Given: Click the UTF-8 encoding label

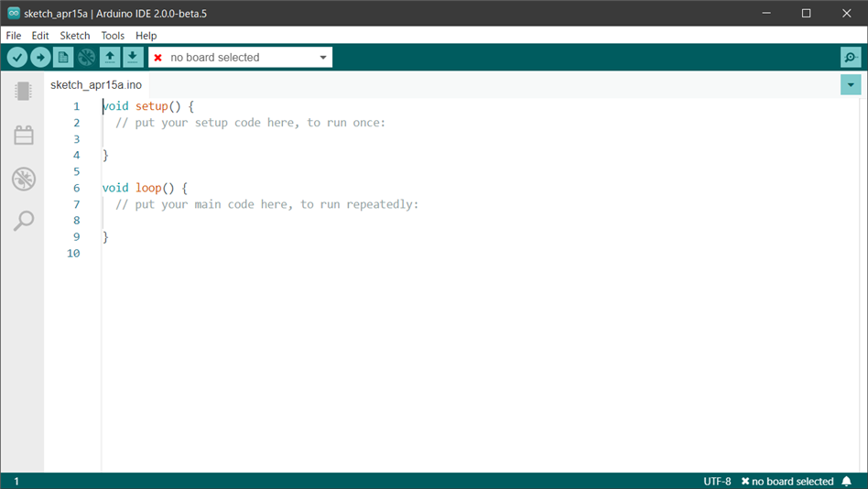Looking at the screenshot, I should (x=717, y=482).
